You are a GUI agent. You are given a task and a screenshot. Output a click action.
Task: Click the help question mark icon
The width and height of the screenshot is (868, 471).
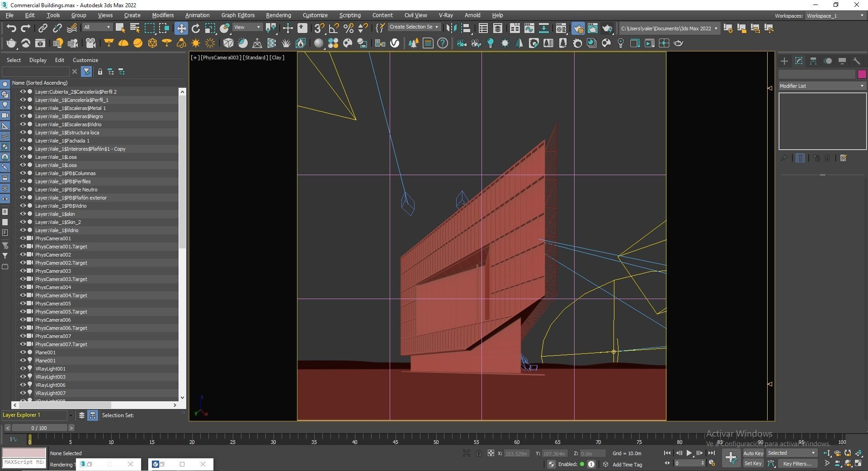443,43
